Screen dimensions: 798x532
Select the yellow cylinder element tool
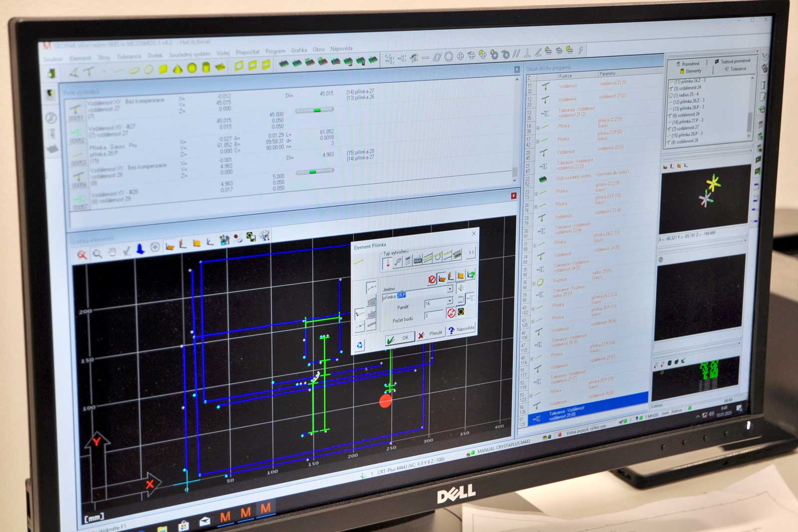pyautogui.click(x=205, y=68)
